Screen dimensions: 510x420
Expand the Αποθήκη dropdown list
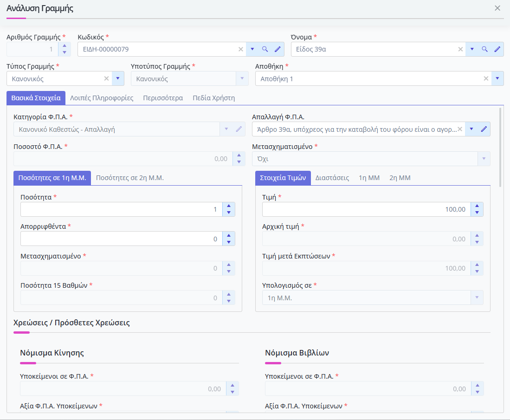[x=497, y=79]
